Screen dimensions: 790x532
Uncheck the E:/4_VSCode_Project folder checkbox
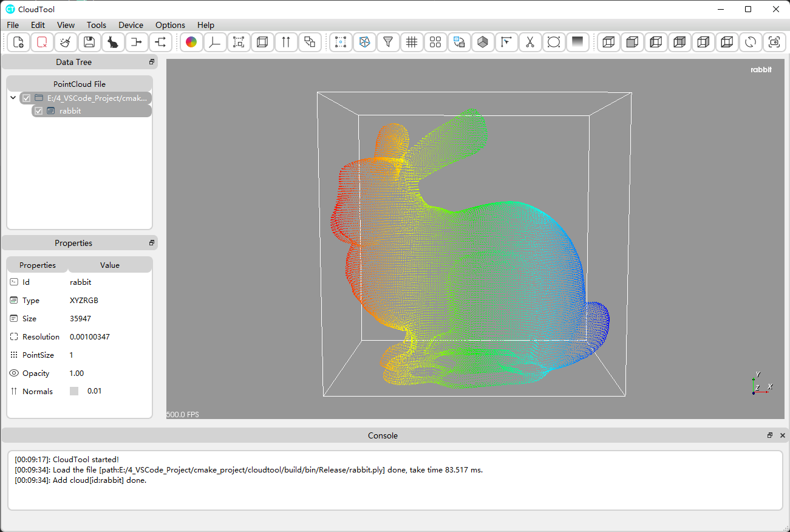point(26,98)
